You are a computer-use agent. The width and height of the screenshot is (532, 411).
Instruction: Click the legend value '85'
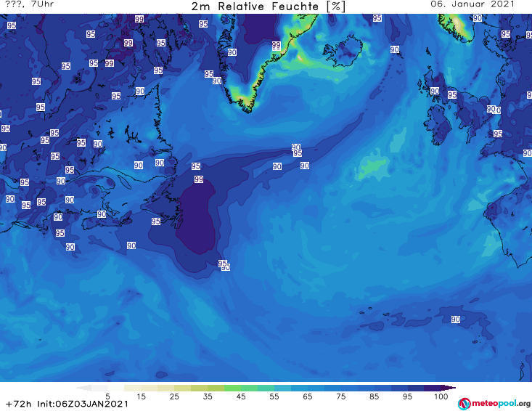click(374, 396)
